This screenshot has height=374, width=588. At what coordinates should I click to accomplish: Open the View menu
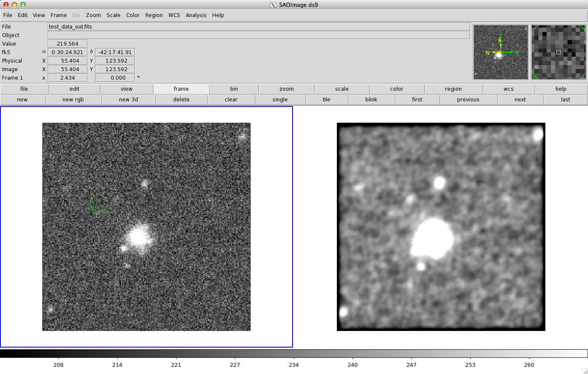tap(39, 15)
